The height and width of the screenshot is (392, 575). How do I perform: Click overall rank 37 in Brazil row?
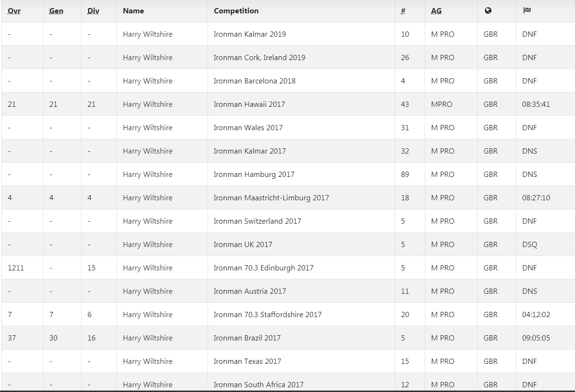point(12,338)
